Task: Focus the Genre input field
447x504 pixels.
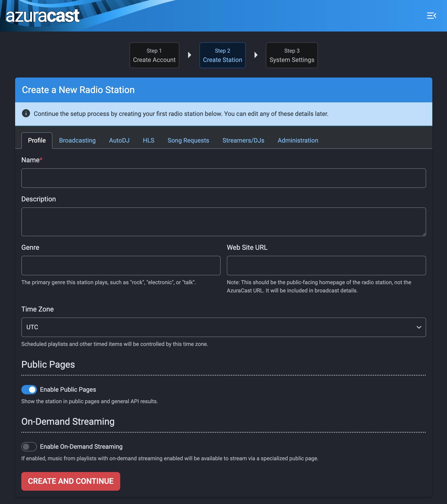Action: (x=121, y=265)
